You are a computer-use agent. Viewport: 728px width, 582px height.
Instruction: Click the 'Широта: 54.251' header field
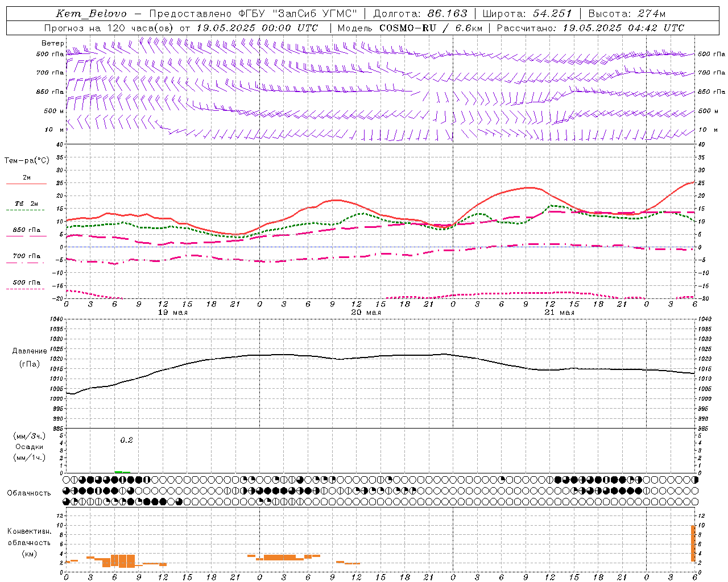pyautogui.click(x=527, y=14)
